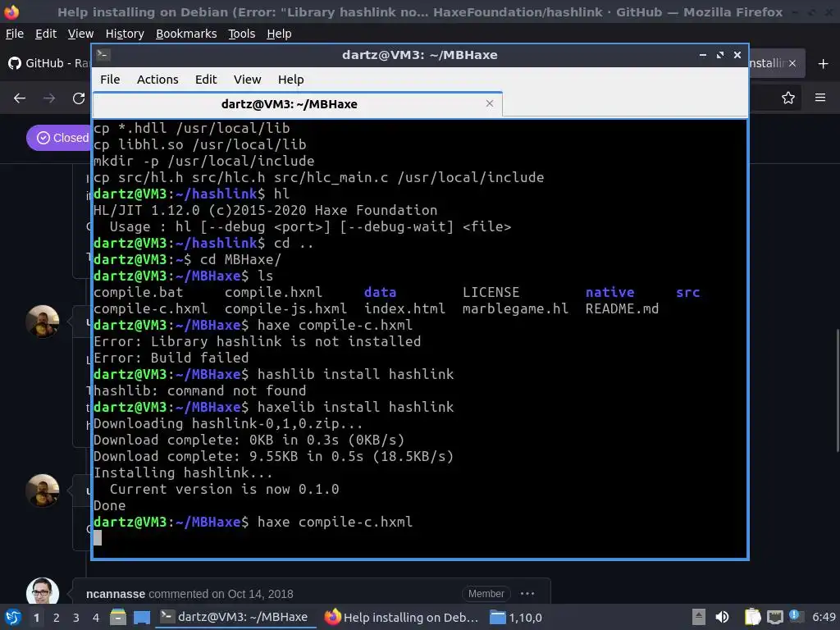Click the Member badge on ncannasse's comment

(x=486, y=594)
